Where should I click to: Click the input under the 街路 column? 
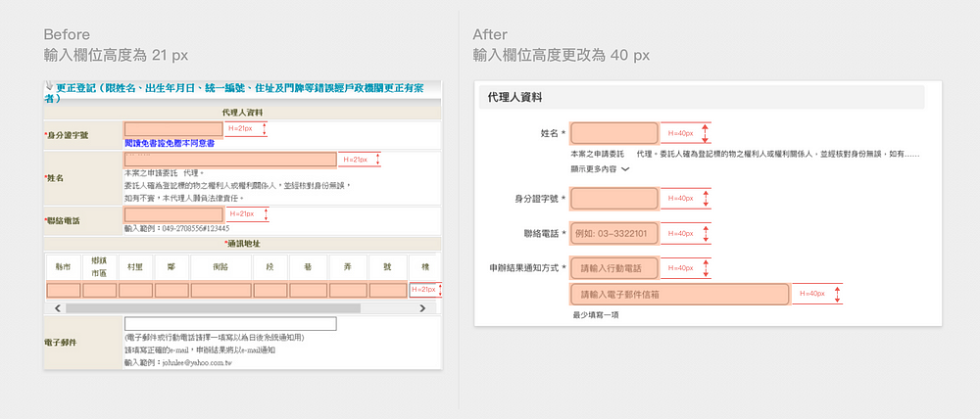pos(221,291)
